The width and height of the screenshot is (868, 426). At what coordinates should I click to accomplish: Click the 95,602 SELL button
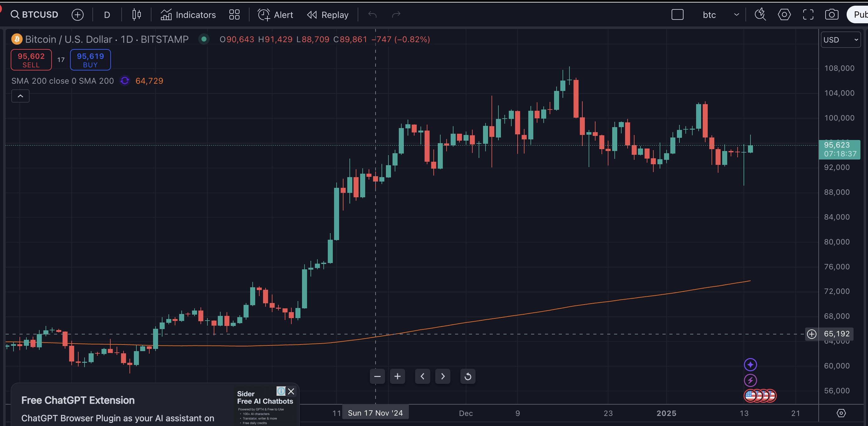31,60
